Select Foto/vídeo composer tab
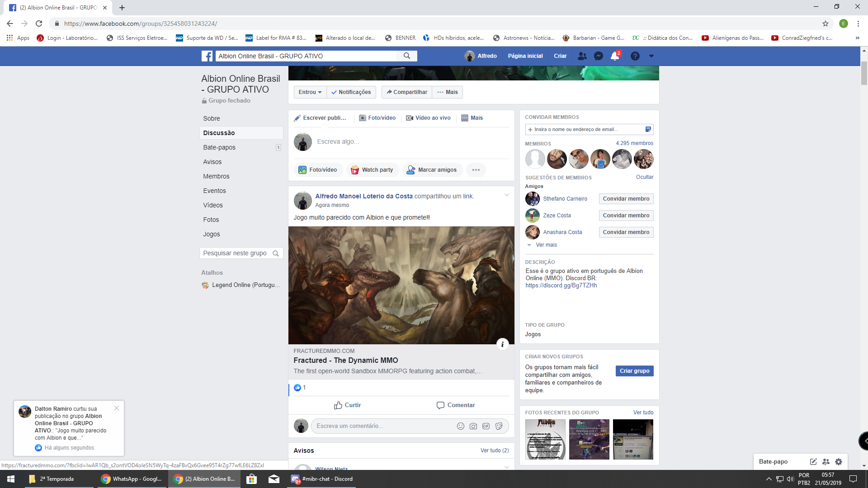Image resolution: width=868 pixels, height=488 pixels. pyautogui.click(x=377, y=118)
